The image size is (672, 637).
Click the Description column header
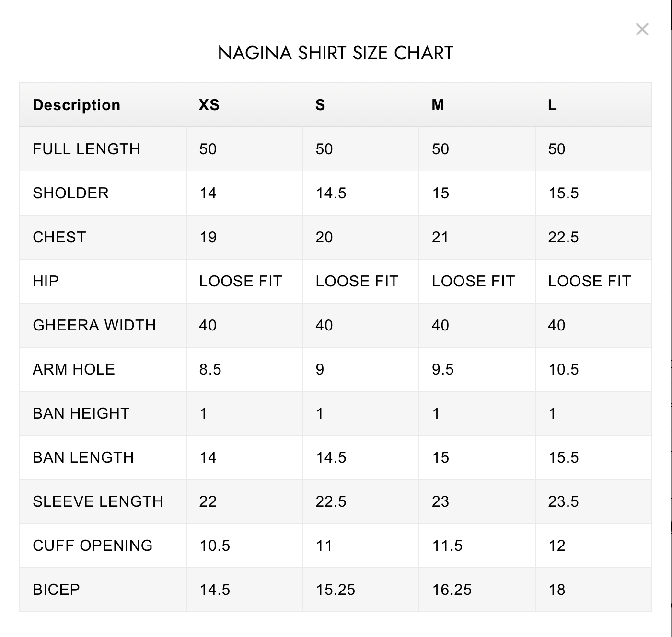point(76,105)
